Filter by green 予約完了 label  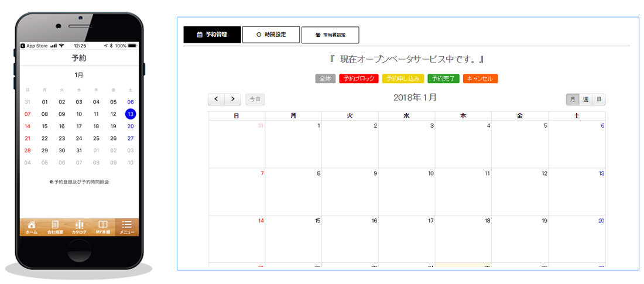coord(443,78)
